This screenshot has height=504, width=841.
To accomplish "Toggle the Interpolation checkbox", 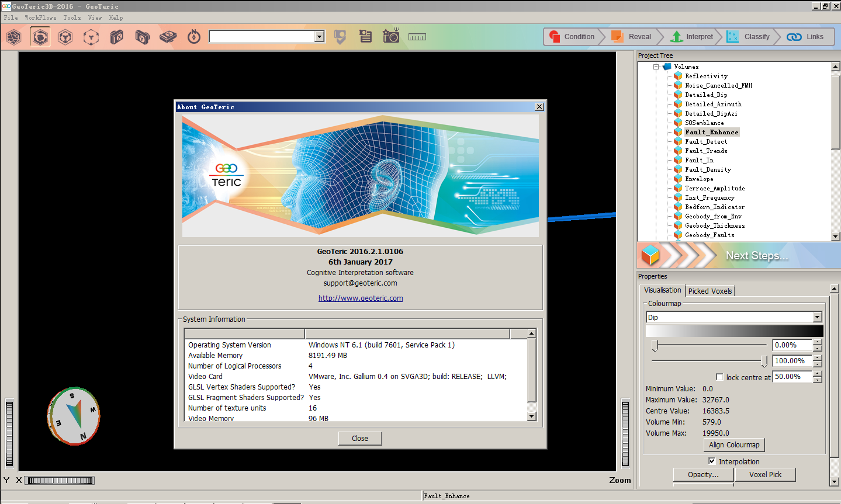I will click(x=712, y=461).
